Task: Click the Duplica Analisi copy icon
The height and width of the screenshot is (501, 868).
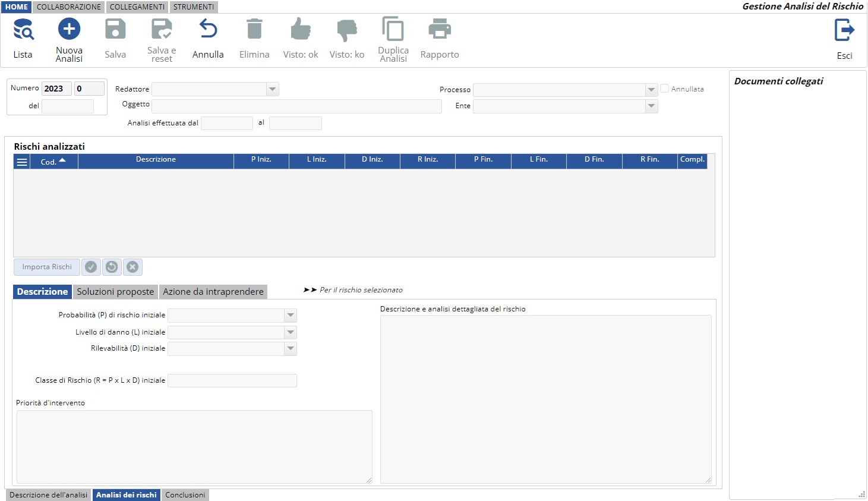Action: (x=393, y=29)
